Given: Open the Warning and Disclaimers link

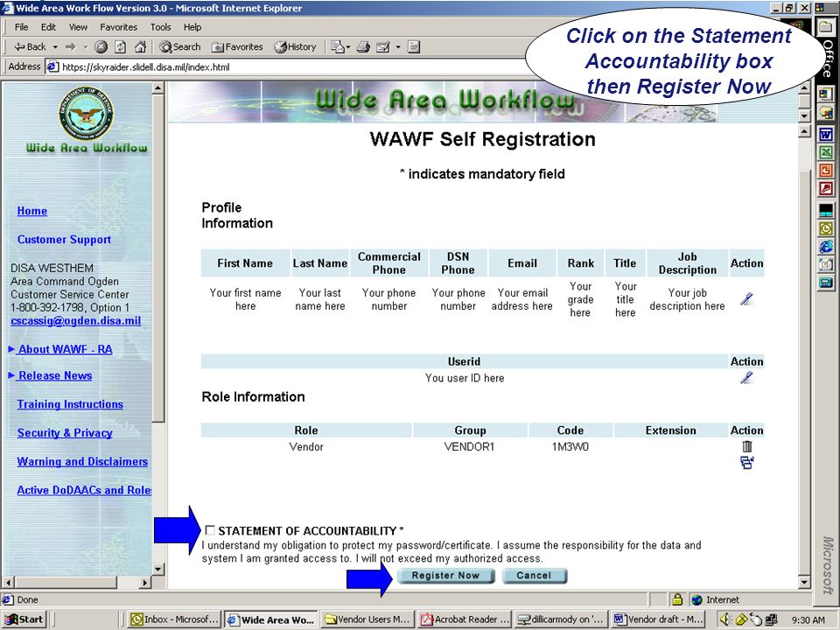Looking at the screenshot, I should 82,462.
